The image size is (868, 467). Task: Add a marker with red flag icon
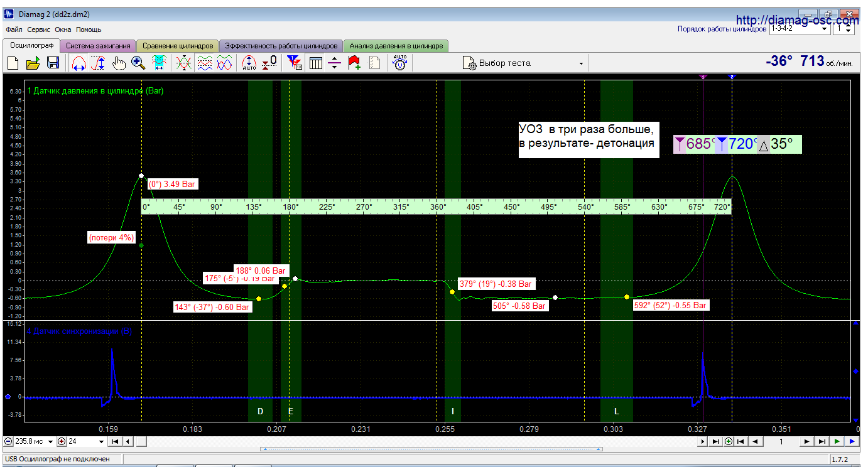[x=354, y=63]
